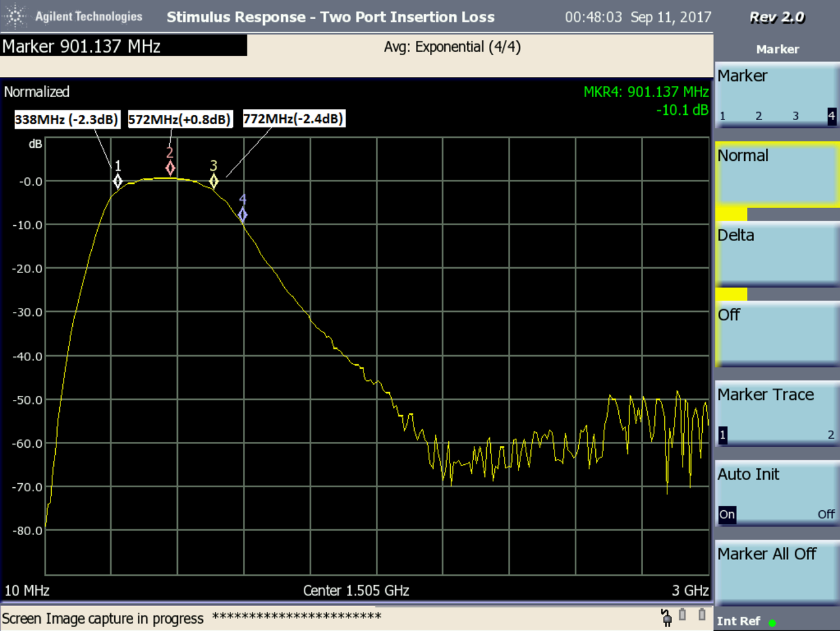Choose marker number 1 in Marker softkey
840x631 pixels.
(x=723, y=116)
